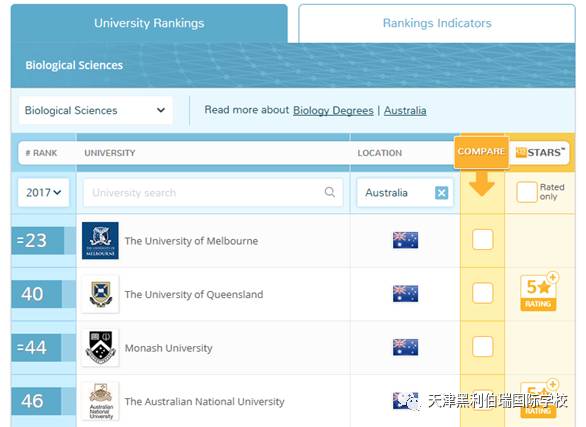Click the LOCATION column header
Image resolution: width=586 pixels, height=427 pixels.
379,153
